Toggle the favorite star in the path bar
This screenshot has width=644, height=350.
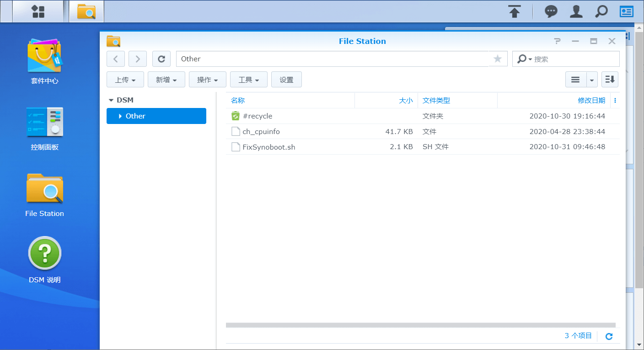(x=497, y=59)
